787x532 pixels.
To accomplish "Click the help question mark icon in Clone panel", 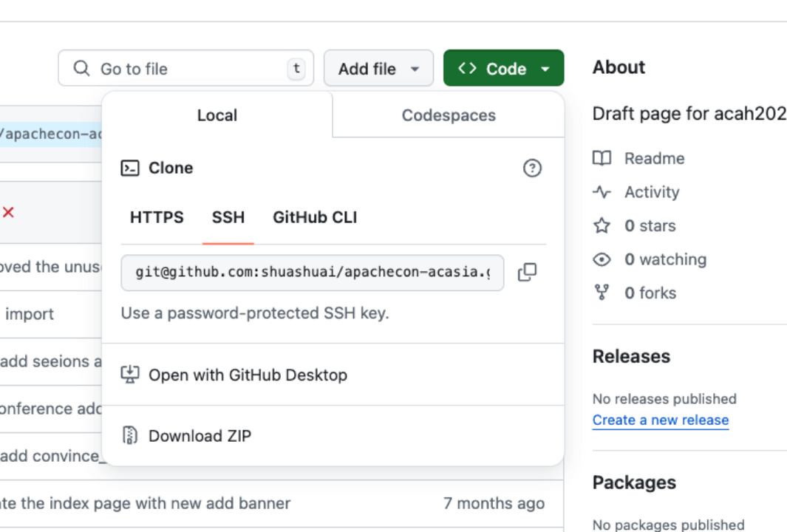I will (x=531, y=168).
